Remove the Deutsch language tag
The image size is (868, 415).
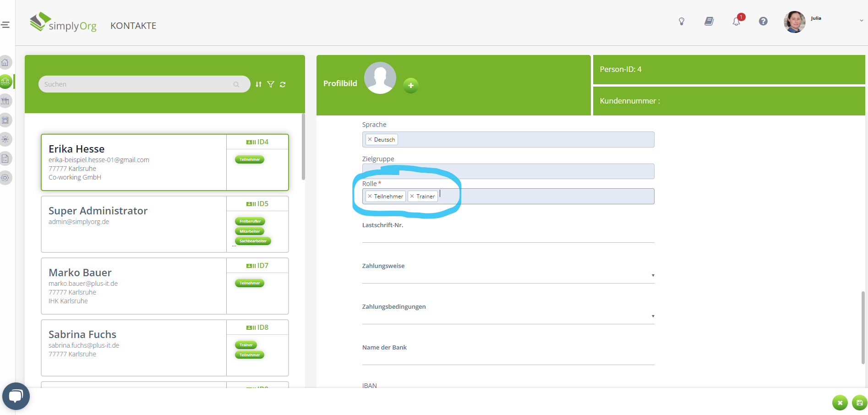point(370,140)
